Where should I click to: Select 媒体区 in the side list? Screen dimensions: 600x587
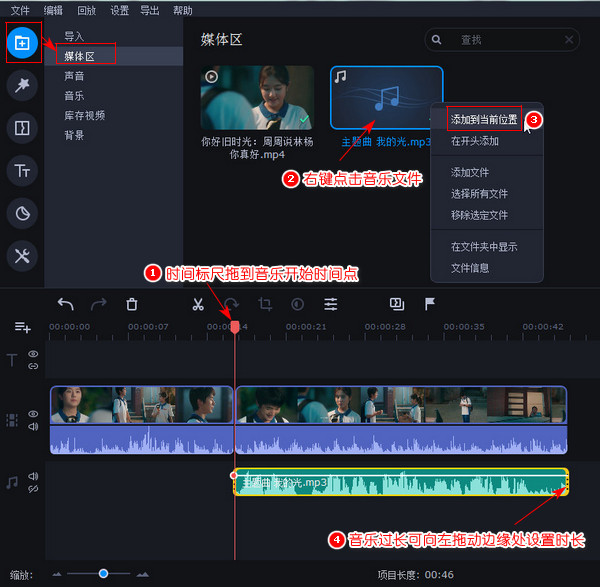pos(114,56)
